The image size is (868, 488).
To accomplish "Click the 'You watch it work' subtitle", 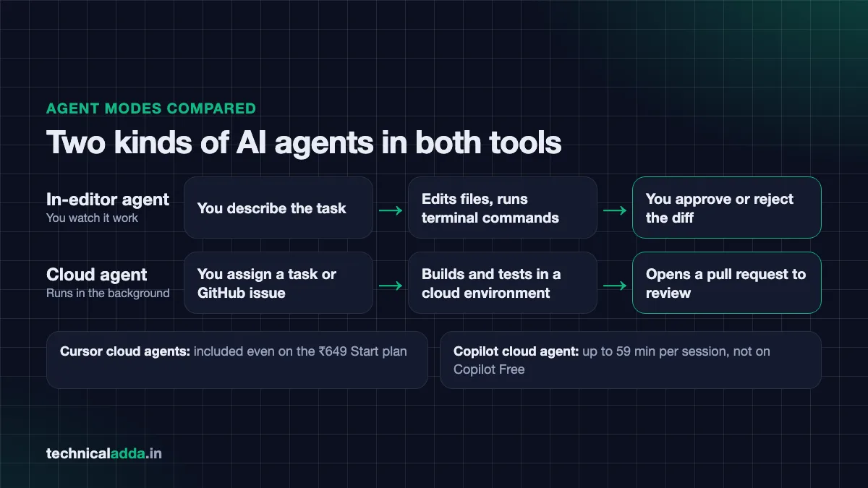I will pos(92,218).
